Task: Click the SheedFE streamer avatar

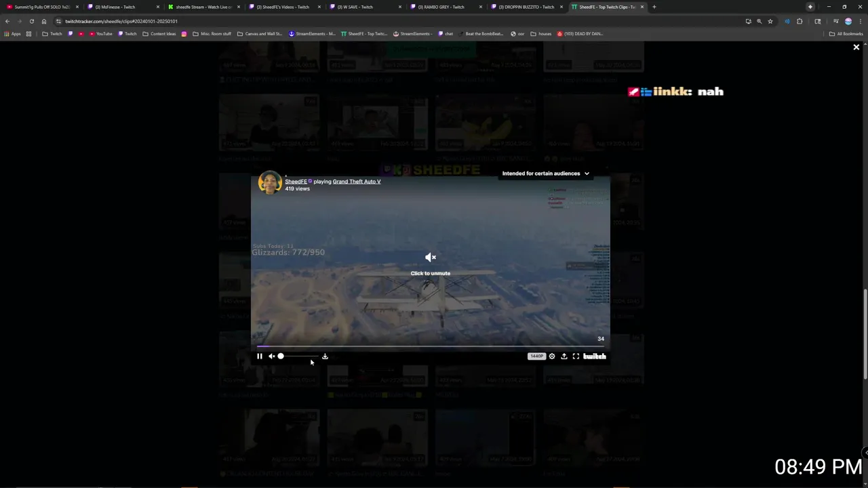Action: 269,183
